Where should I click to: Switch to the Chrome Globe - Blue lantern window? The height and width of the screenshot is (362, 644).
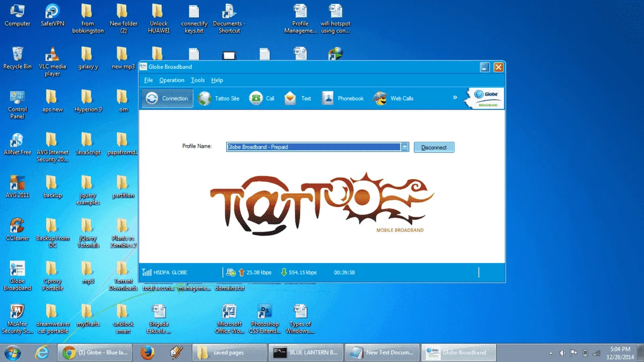(x=95, y=352)
